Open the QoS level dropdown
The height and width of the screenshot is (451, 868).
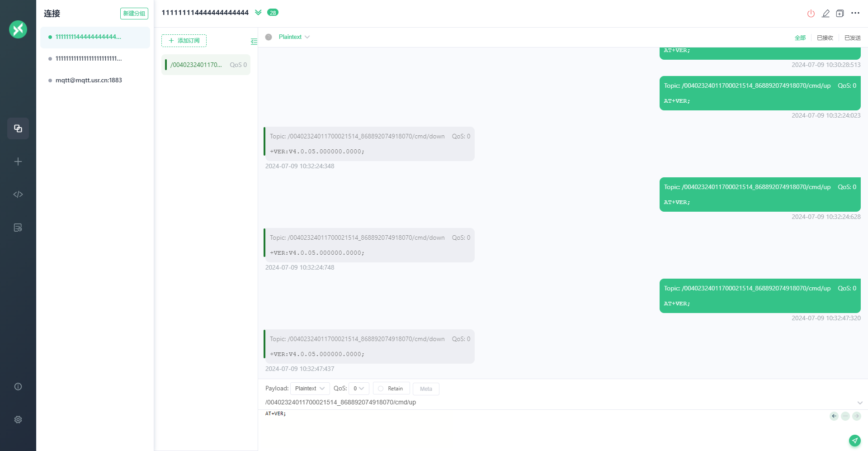359,389
